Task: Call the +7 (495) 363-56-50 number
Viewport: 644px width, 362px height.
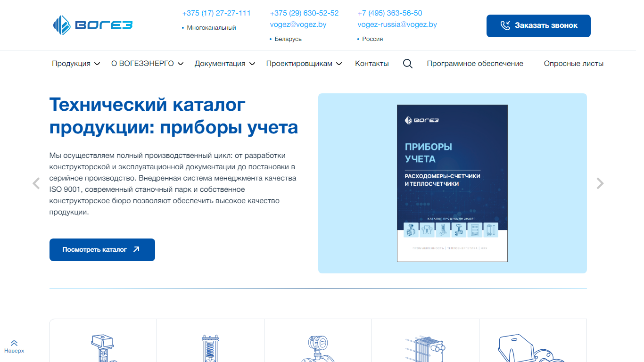Action: point(390,13)
